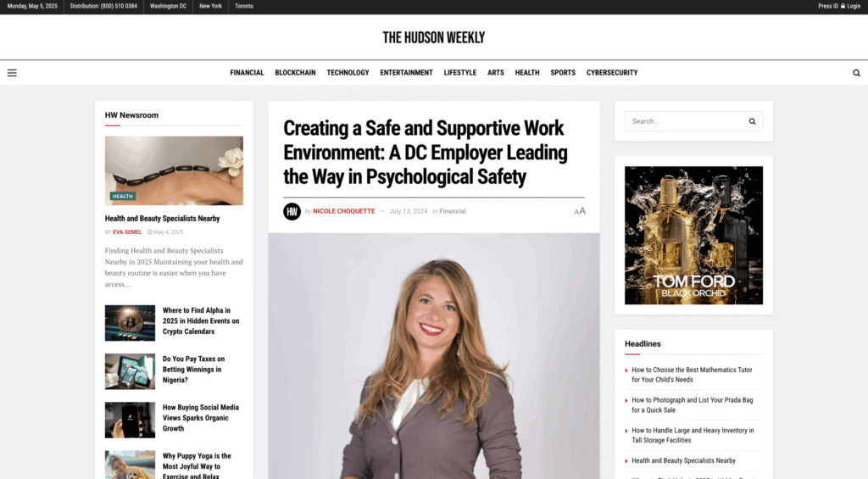The width and height of the screenshot is (868, 479).
Task: Adjust font size with the AA icon
Action: point(580,211)
